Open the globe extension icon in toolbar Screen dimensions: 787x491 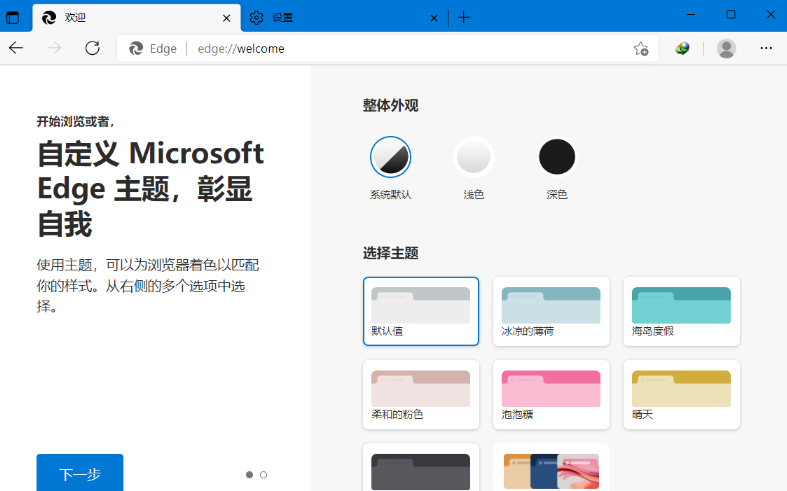pyautogui.click(x=682, y=48)
